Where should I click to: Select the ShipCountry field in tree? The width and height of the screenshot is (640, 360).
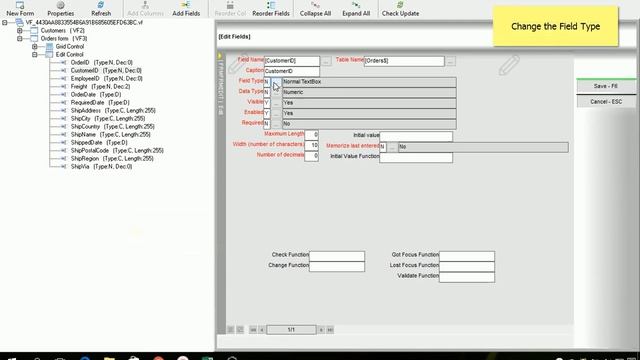point(113,127)
